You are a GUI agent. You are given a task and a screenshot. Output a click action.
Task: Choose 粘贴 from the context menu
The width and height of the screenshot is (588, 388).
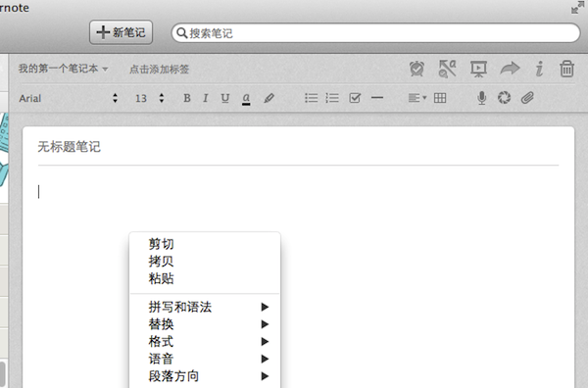(205, 278)
